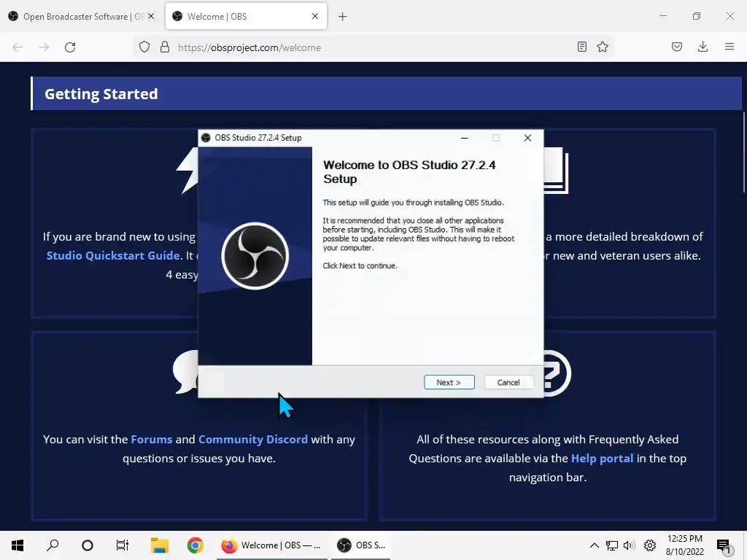This screenshot has height=560, width=747.
Task: Open the notification action center
Action: click(724, 545)
